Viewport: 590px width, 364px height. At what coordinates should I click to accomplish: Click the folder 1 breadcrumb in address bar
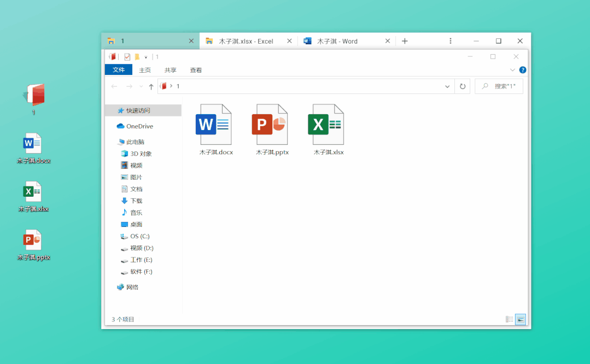(178, 86)
